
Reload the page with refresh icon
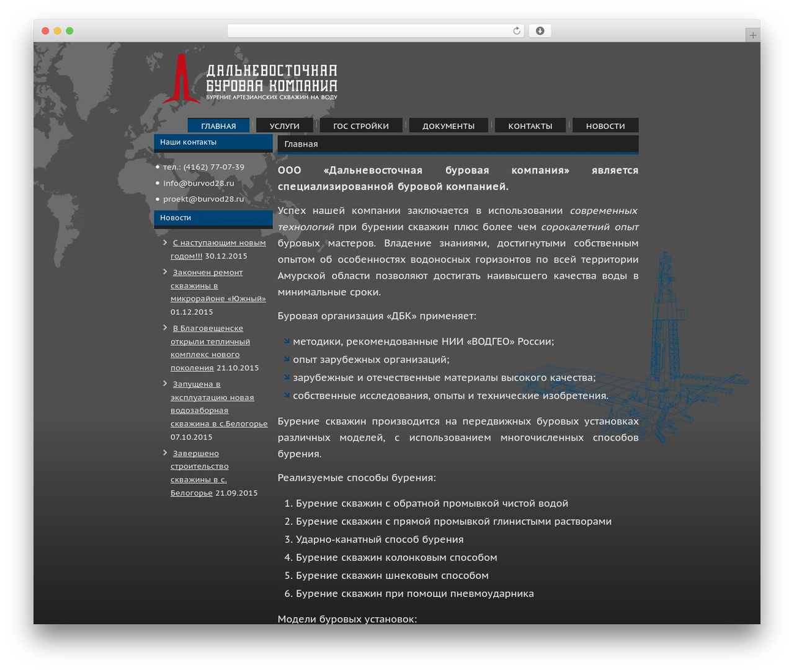(516, 31)
